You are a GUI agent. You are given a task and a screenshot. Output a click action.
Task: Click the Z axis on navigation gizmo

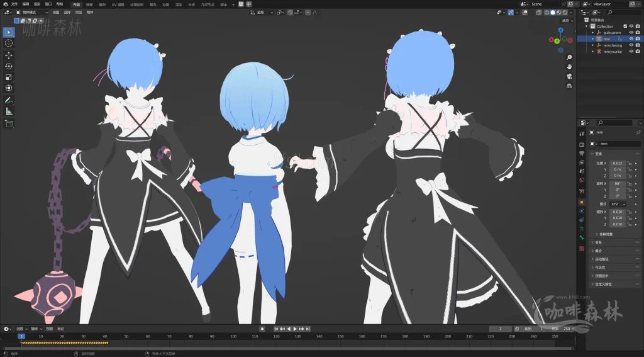pyautogui.click(x=560, y=30)
